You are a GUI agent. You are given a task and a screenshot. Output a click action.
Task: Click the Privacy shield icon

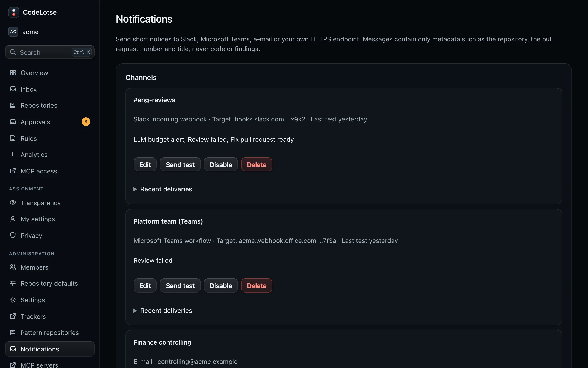[x=13, y=235]
